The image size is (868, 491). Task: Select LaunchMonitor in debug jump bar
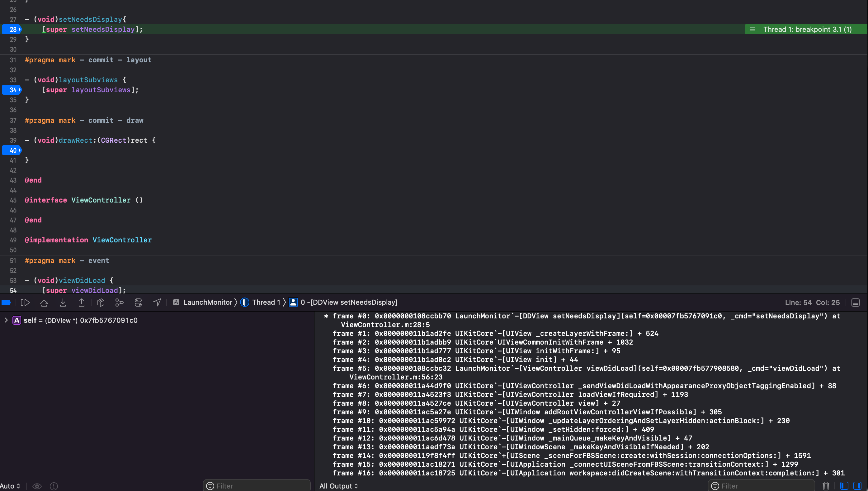click(208, 303)
